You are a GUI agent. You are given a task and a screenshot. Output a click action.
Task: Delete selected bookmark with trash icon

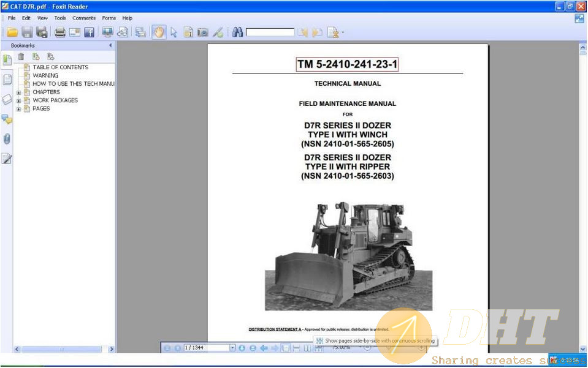(x=21, y=56)
